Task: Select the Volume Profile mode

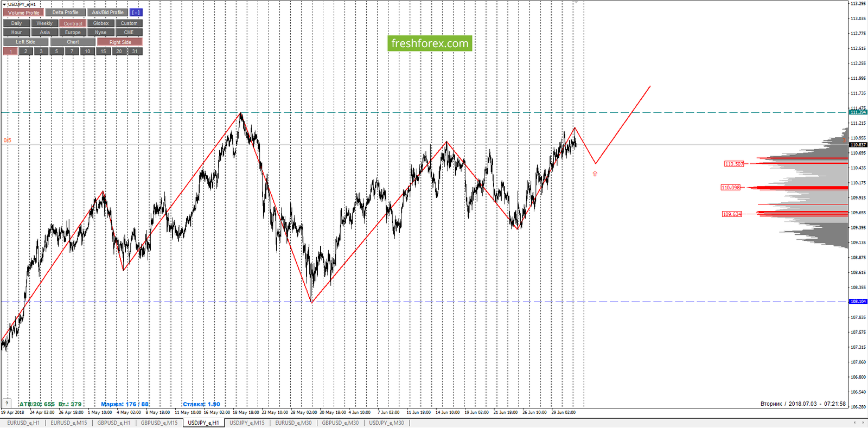Action: pos(24,12)
